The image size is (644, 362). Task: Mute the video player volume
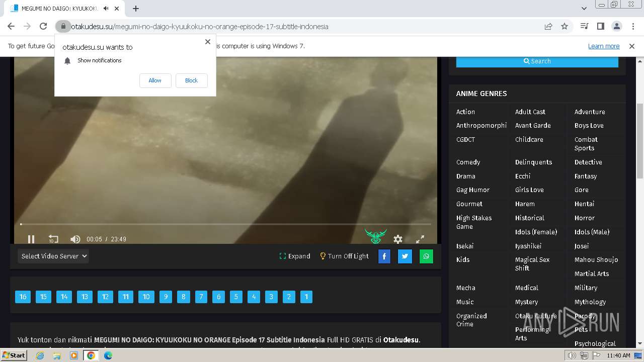pyautogui.click(x=75, y=239)
